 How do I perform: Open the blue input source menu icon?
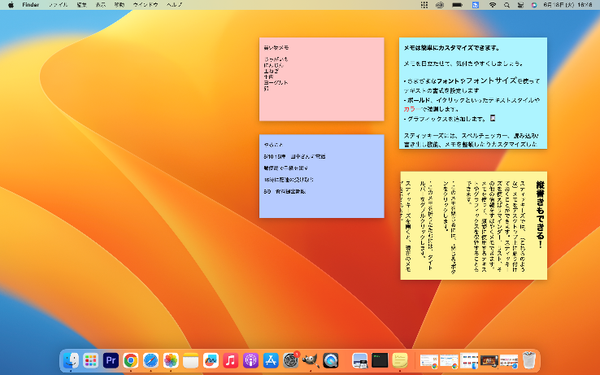pyautogui.click(x=475, y=5)
